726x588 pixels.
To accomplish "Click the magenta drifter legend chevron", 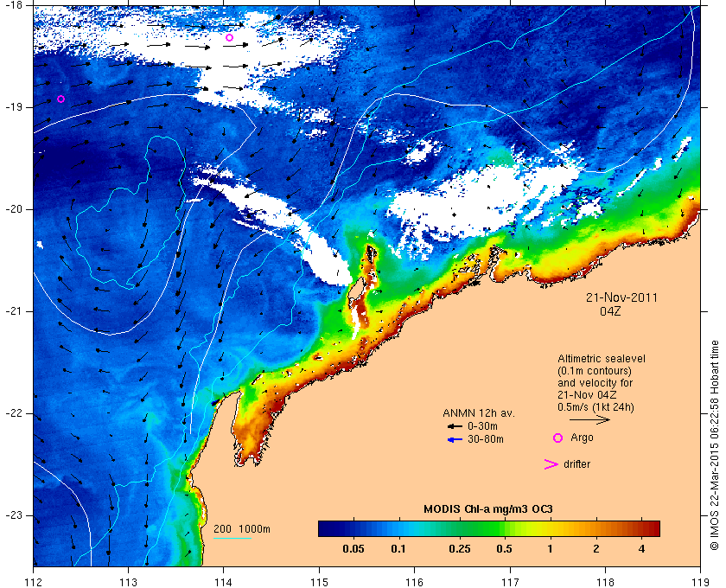I will [551, 464].
